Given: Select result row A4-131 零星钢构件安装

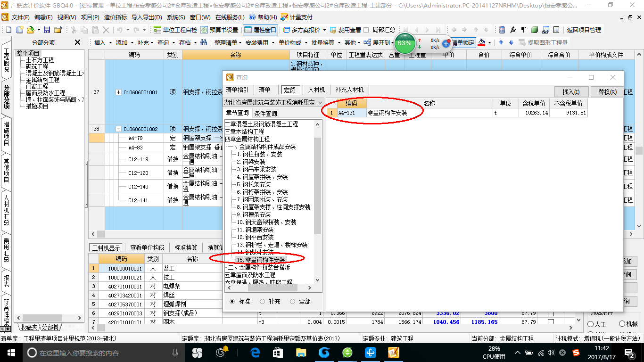Looking at the screenshot, I should (457, 113).
